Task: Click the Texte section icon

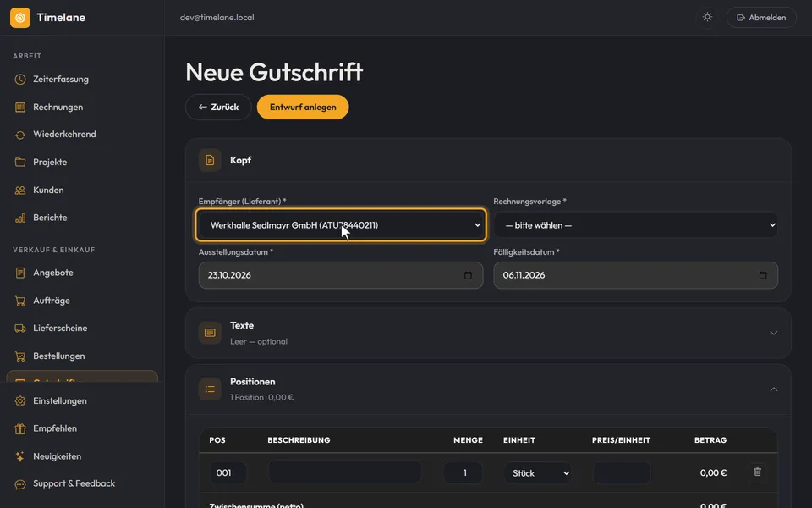Action: [x=210, y=333]
